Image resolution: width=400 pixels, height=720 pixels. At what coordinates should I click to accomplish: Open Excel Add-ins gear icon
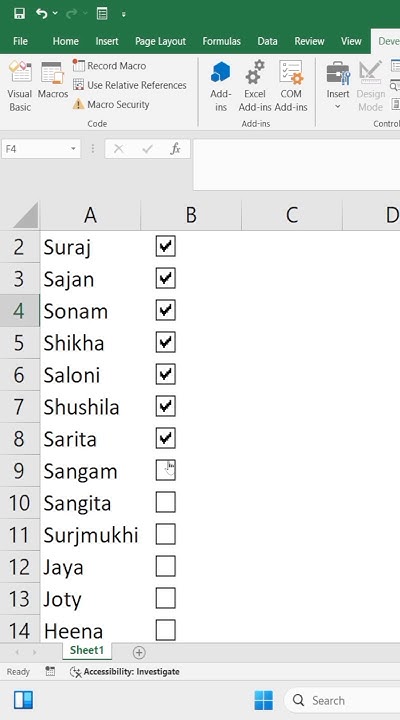[255, 72]
